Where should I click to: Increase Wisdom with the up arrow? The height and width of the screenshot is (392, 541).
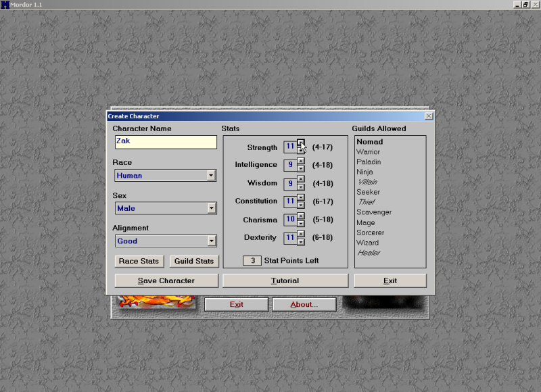pyautogui.click(x=301, y=179)
